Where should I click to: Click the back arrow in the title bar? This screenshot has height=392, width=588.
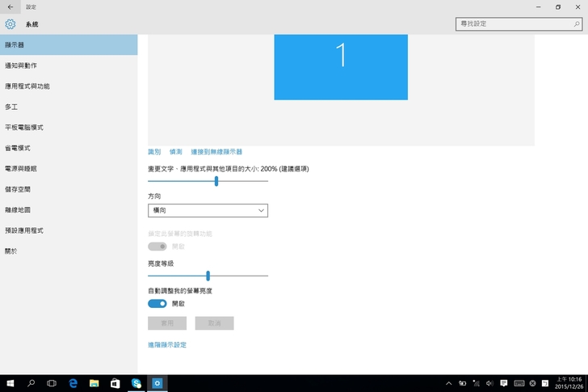click(x=9, y=6)
